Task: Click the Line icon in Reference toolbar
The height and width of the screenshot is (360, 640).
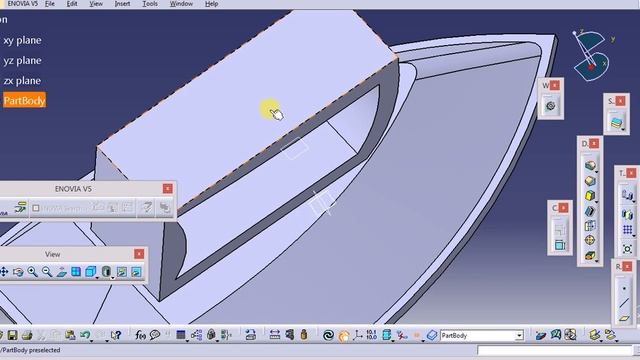Action: point(624,303)
